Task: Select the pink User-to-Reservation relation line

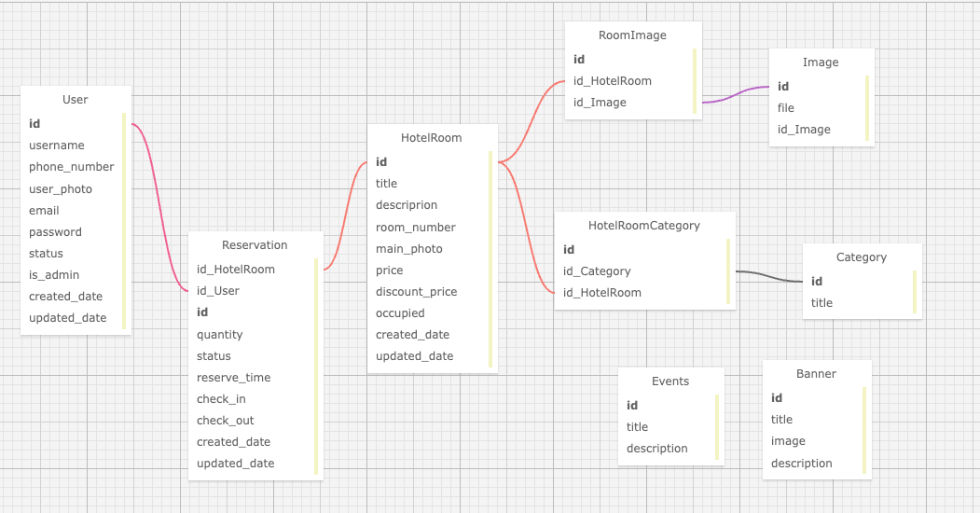Action: click(160, 207)
